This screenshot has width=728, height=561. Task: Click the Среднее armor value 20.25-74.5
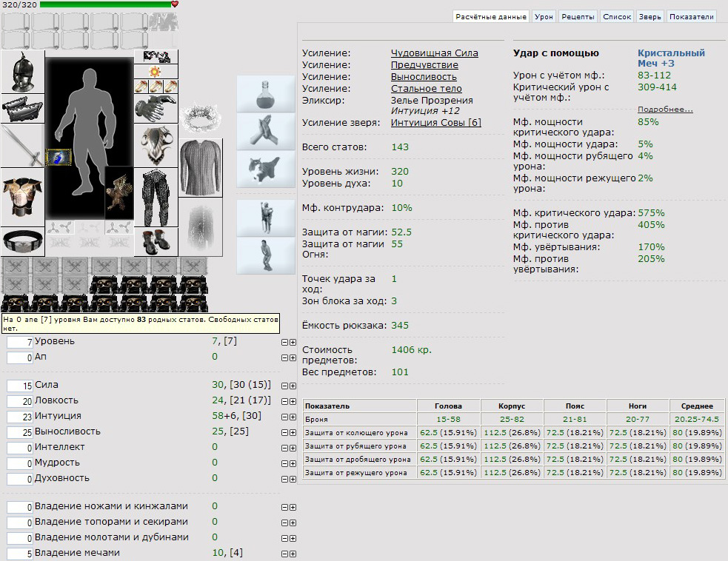696,420
